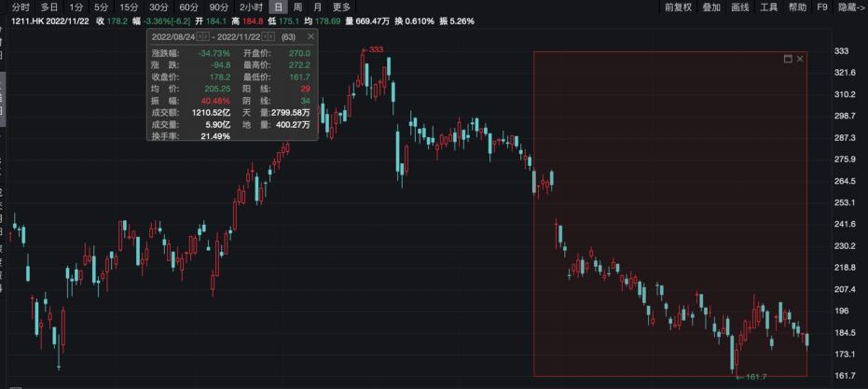Expand 更多 for more periods

(342, 7)
